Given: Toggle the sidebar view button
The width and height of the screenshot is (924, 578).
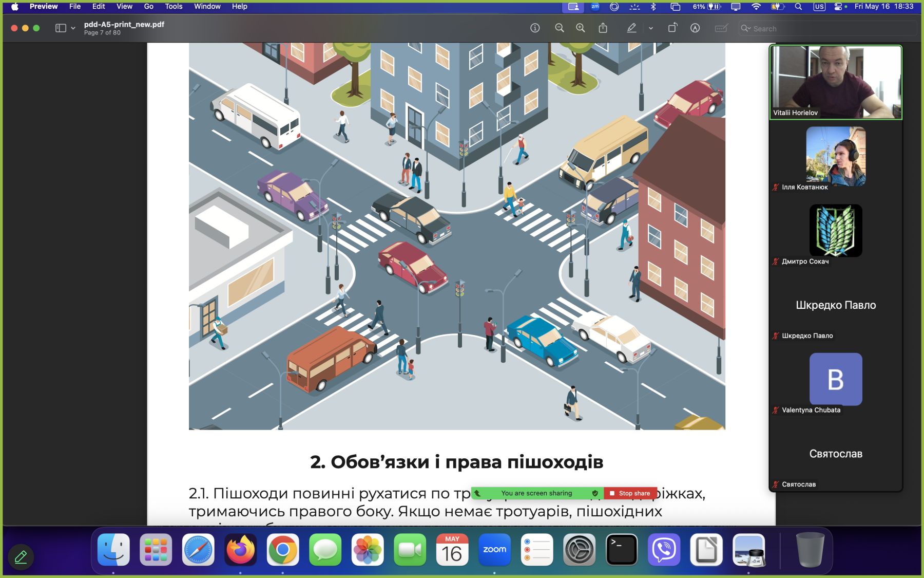Looking at the screenshot, I should coord(61,28).
